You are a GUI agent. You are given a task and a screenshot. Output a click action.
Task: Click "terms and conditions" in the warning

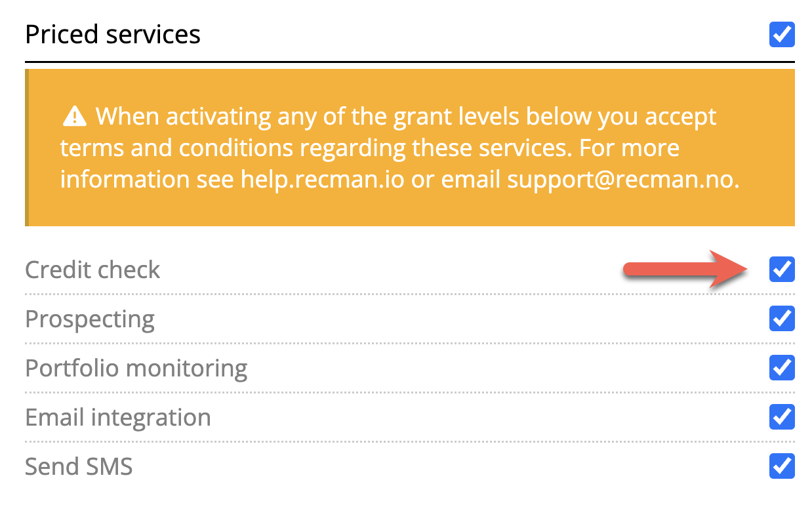coord(177,148)
